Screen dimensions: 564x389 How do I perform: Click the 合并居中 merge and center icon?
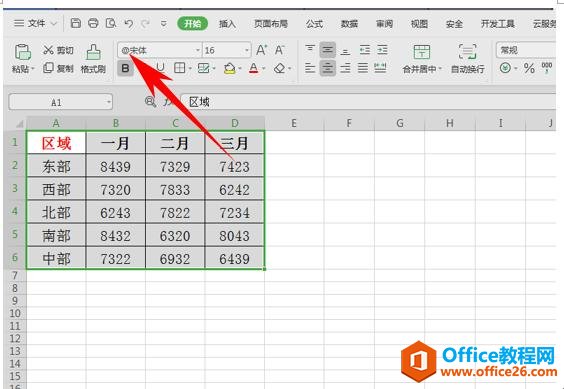[422, 53]
